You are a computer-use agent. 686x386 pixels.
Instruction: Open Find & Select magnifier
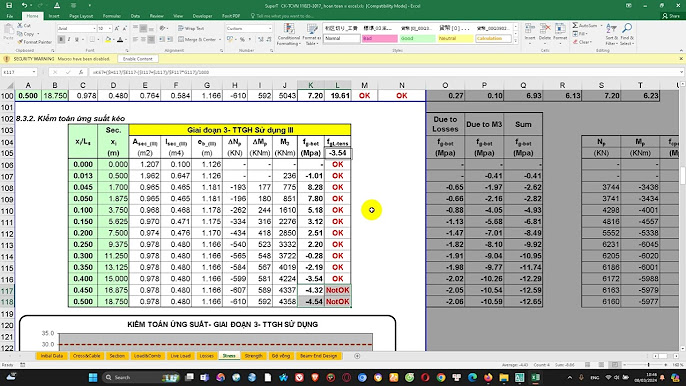point(626,34)
